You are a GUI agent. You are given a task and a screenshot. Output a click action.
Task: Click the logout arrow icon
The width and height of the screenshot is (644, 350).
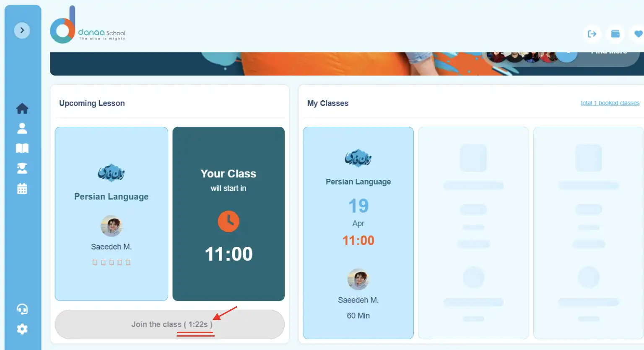click(x=592, y=34)
